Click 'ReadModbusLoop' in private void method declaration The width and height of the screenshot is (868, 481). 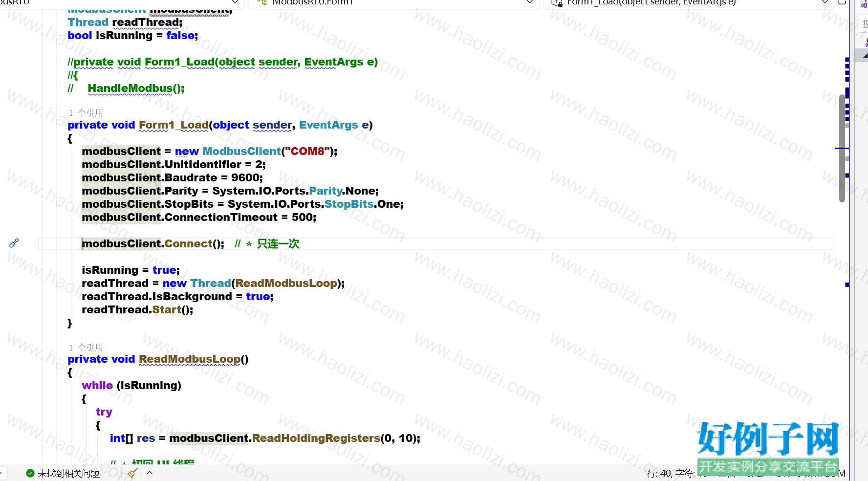click(190, 359)
